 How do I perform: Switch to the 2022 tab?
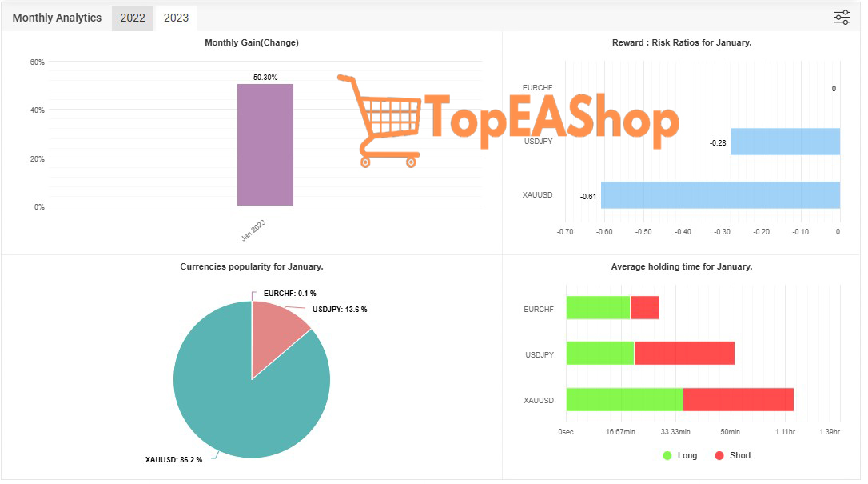coord(133,18)
